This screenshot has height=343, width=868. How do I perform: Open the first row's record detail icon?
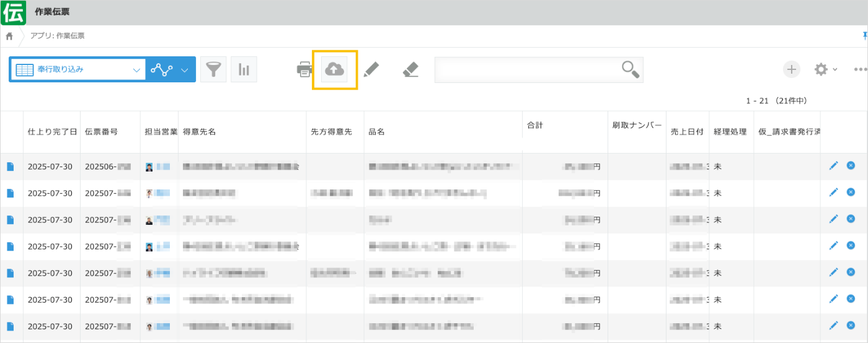coord(10,167)
